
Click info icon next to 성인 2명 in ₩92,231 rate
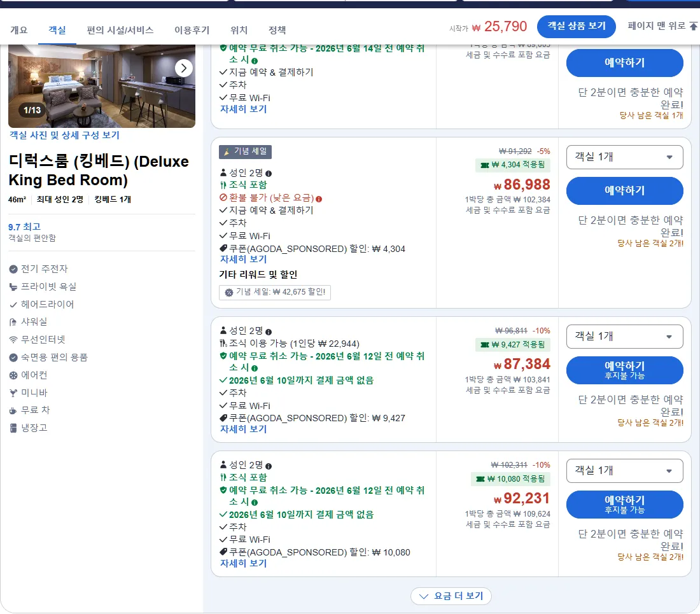click(x=269, y=466)
